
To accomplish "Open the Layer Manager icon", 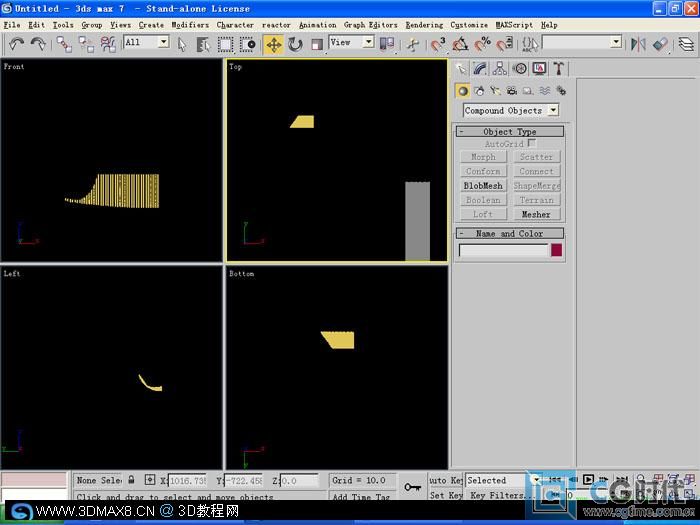I will click(686, 44).
